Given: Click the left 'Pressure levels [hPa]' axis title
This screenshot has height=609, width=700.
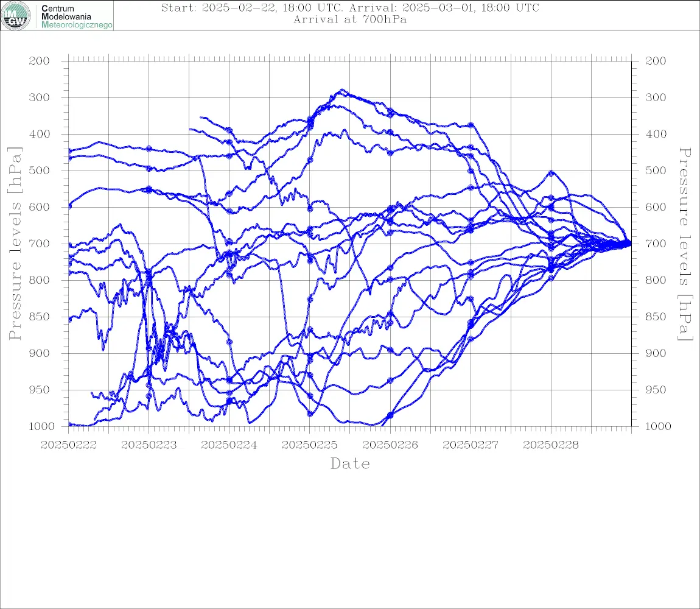Looking at the screenshot, I should coord(15,244).
